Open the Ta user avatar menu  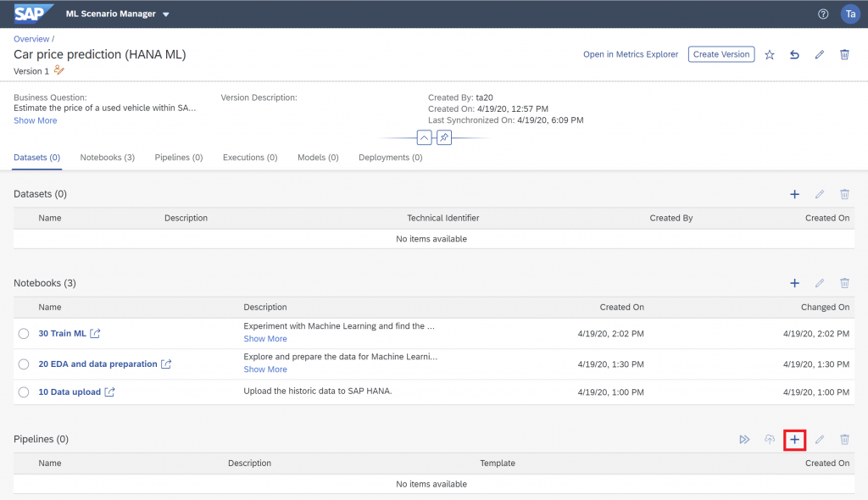pyautogui.click(x=850, y=14)
